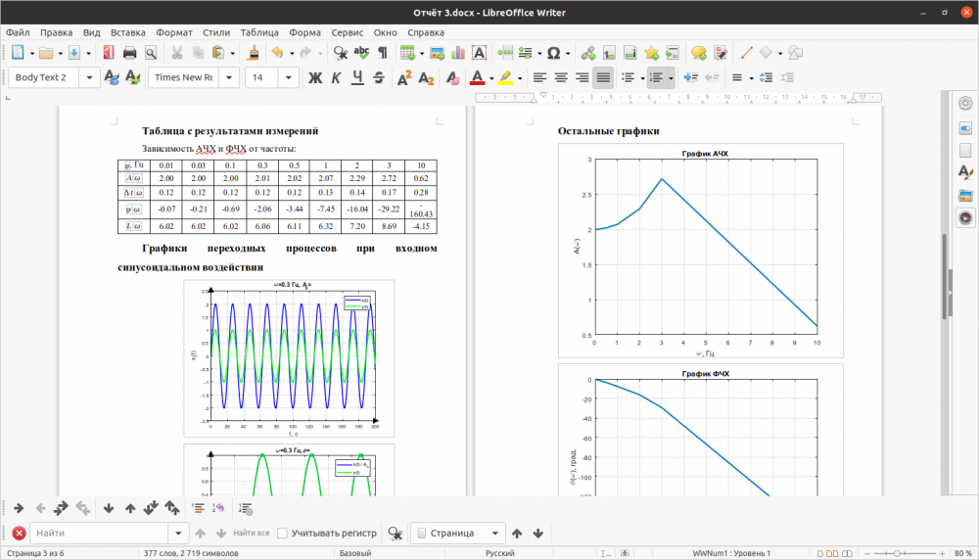The image size is (979, 560).
Task: Click the clone formatting paintbrush icon
Action: (253, 53)
